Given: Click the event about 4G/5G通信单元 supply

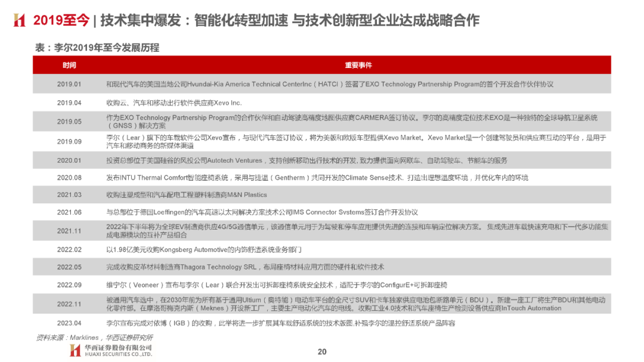Looking at the screenshot, I should (357, 231).
